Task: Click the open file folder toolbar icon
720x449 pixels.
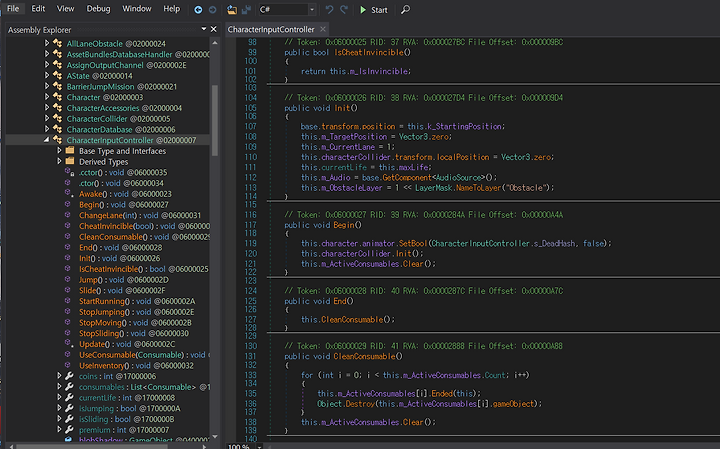Action: coord(232,10)
